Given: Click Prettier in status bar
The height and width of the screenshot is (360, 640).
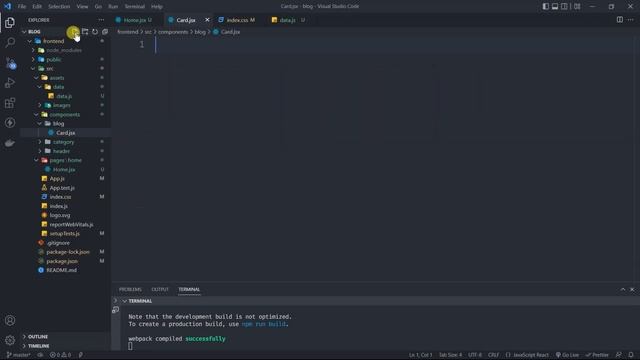Looking at the screenshot, I should [598, 355].
